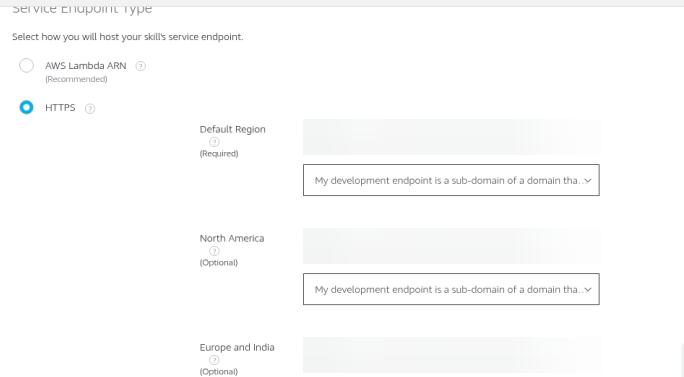Viewport: 684px width, 377px height.
Task: Open the Default Region certificate type dropdown
Action: coord(451,180)
